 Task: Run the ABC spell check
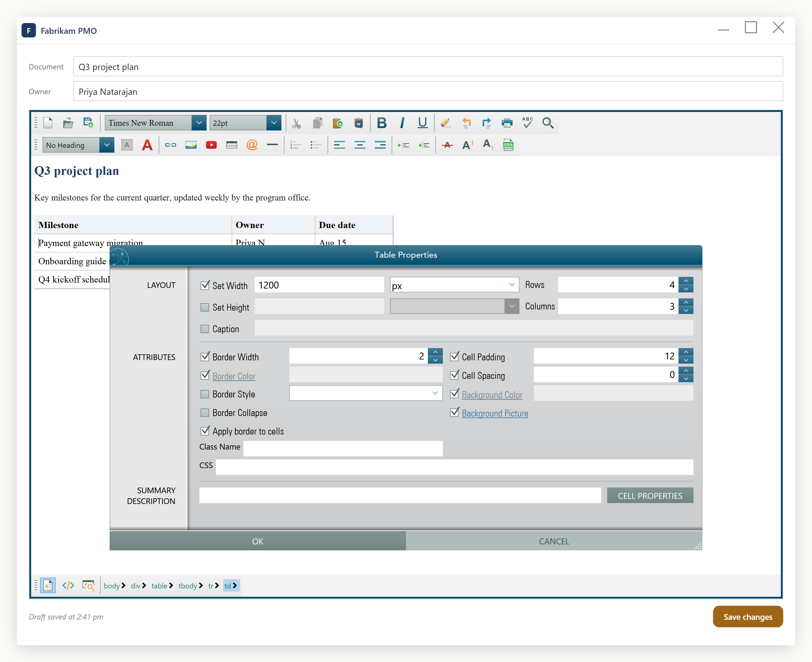528,123
